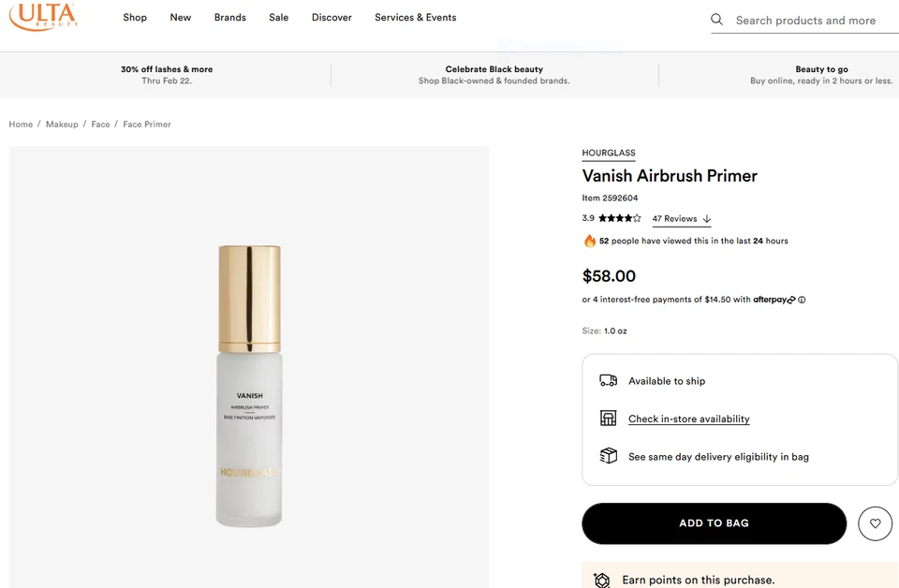Viewport: 899px width, 588px height.
Task: Click the heart wishlist icon
Action: (875, 523)
